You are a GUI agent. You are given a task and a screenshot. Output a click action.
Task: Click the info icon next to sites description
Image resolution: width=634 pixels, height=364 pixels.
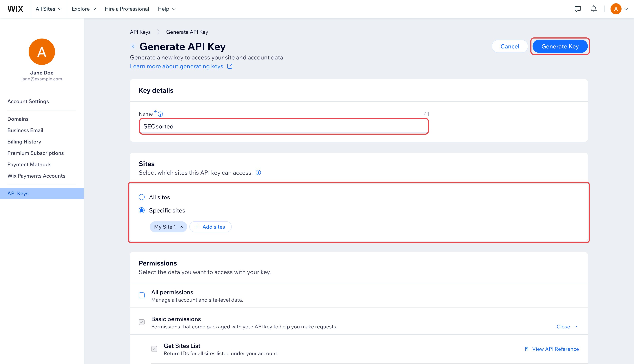click(258, 172)
